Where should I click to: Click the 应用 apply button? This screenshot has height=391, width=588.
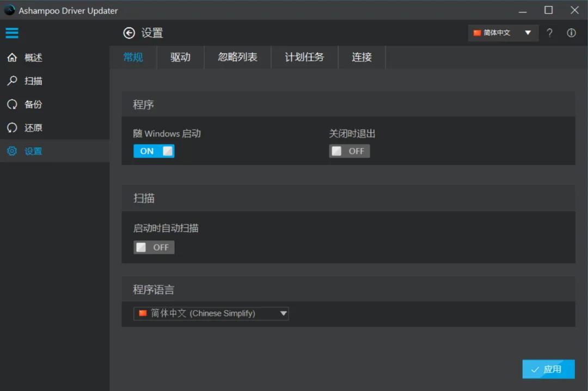[x=548, y=369]
